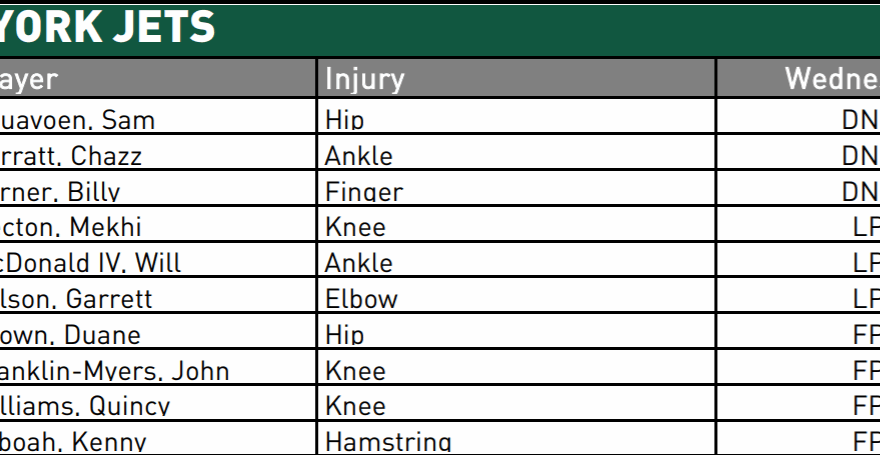This screenshot has width=880, height=455.
Task: Click the Hip injury cell in Sam's row
Action: point(344,121)
